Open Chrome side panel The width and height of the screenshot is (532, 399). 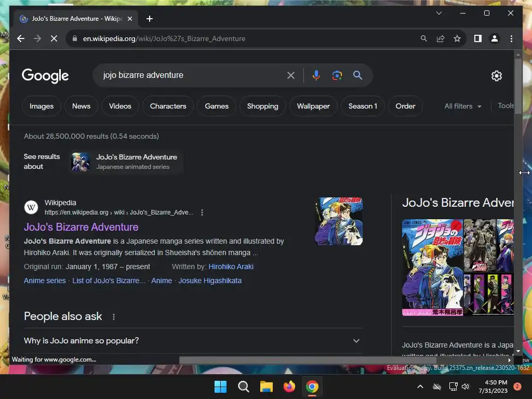[478, 38]
